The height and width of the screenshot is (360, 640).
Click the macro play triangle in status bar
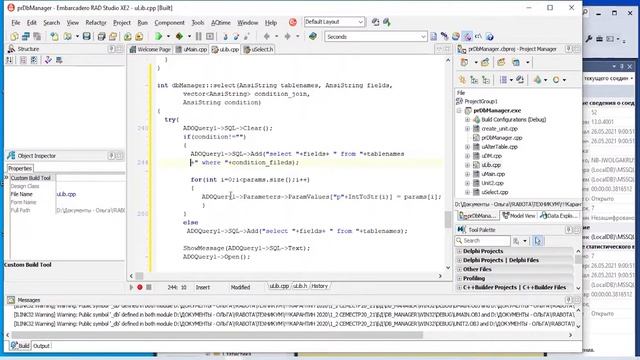click(x=131, y=287)
